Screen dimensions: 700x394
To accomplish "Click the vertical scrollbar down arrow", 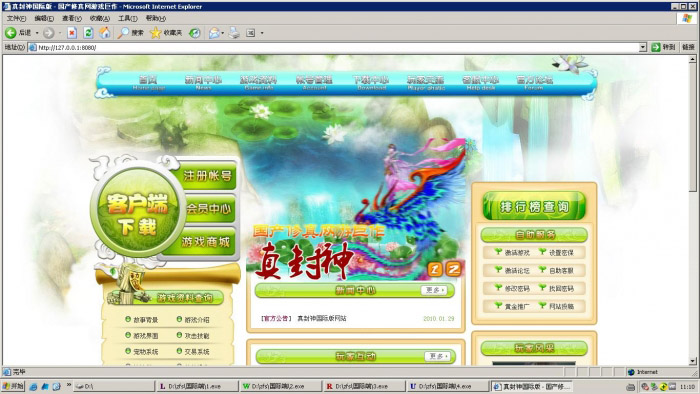I will point(692,361).
